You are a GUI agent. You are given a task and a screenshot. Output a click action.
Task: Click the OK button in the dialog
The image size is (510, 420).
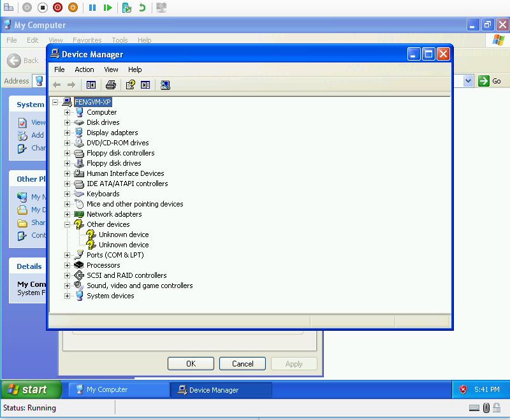tap(191, 363)
